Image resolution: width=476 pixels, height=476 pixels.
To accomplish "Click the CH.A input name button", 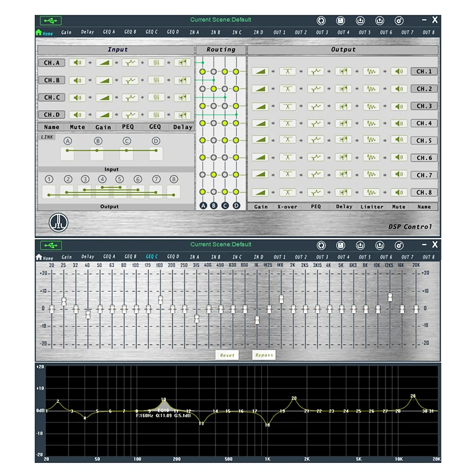I will (x=52, y=63).
